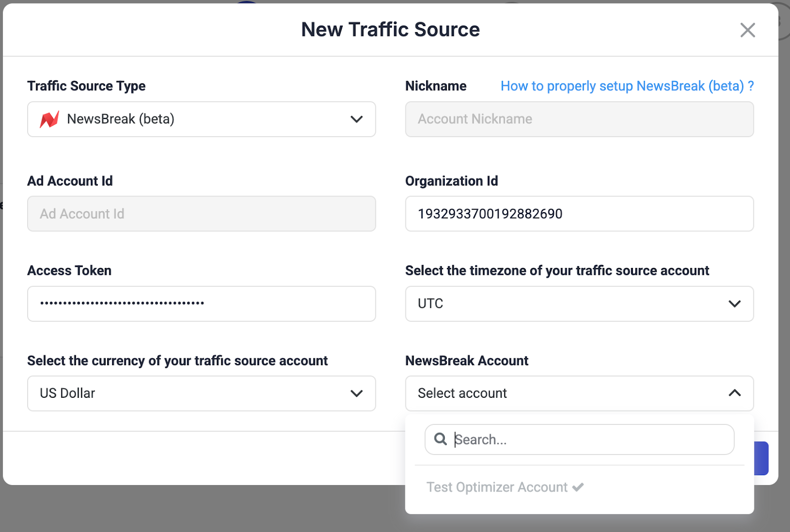The image size is (790, 532).
Task: Focus the account Search box
Action: click(579, 439)
